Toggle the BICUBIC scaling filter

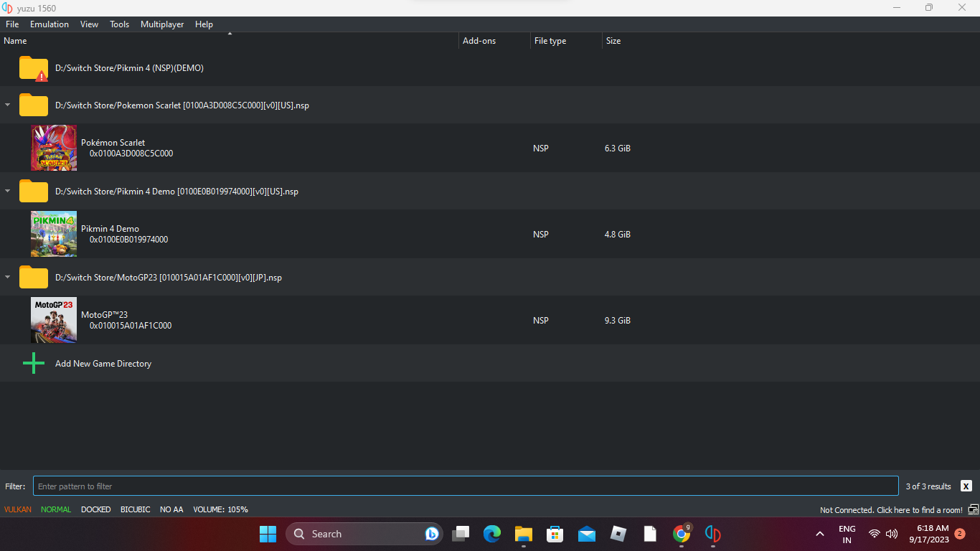point(135,509)
